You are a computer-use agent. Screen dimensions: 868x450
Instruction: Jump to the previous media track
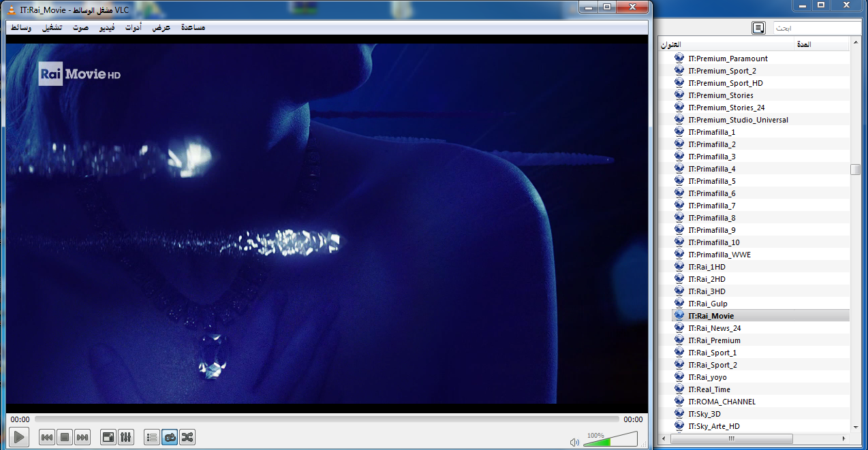(47, 437)
